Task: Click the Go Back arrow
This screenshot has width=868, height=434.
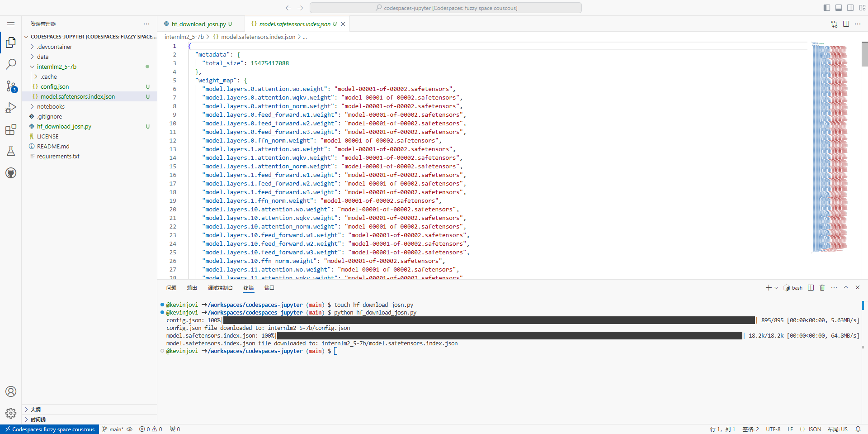Action: pos(288,8)
